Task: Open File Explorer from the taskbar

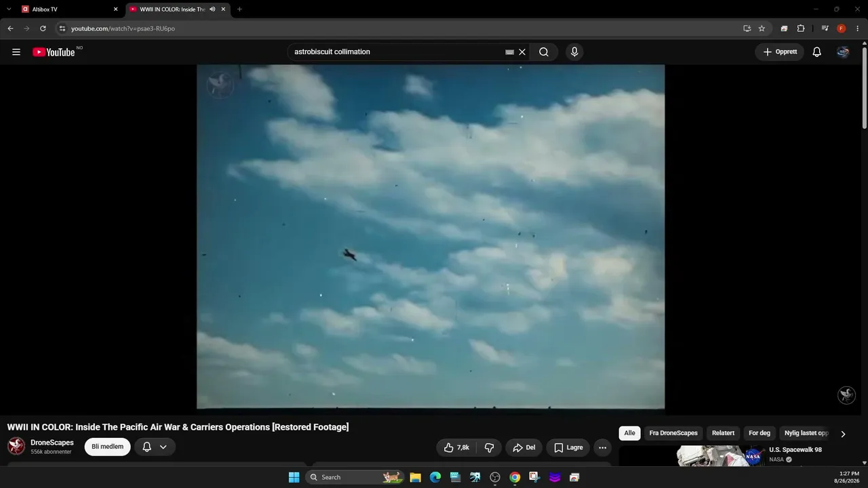Action: (x=415, y=477)
